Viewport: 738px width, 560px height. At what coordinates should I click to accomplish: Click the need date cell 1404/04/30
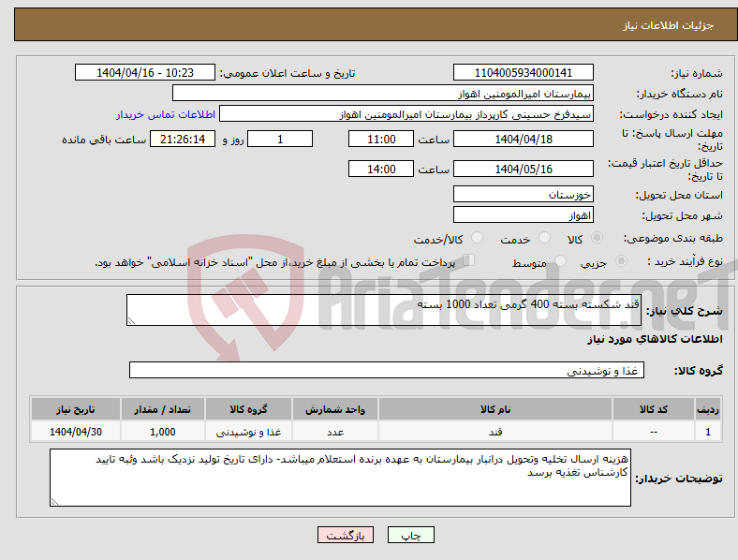76,432
